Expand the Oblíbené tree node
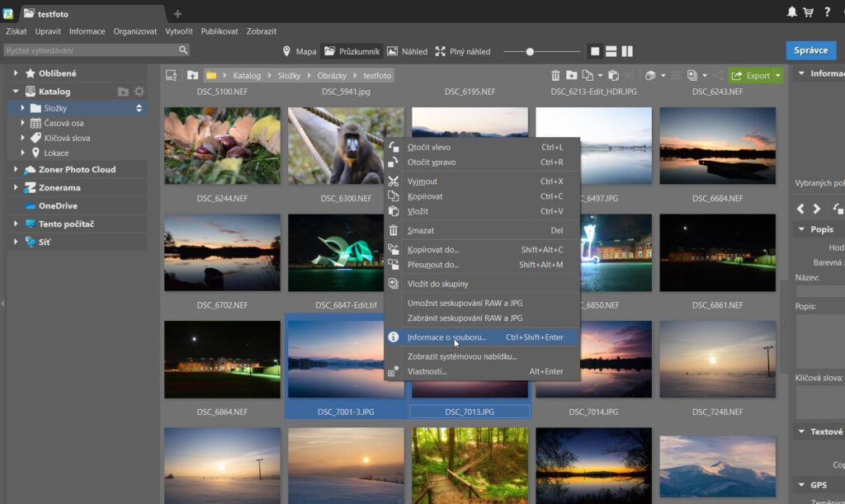This screenshot has height=504, width=845. point(16,73)
